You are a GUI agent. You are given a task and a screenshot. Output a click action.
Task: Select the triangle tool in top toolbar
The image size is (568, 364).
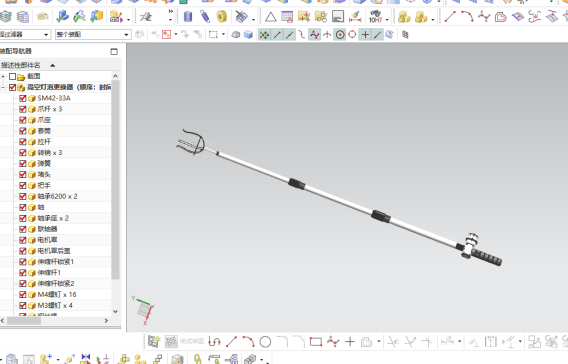(x=270, y=17)
